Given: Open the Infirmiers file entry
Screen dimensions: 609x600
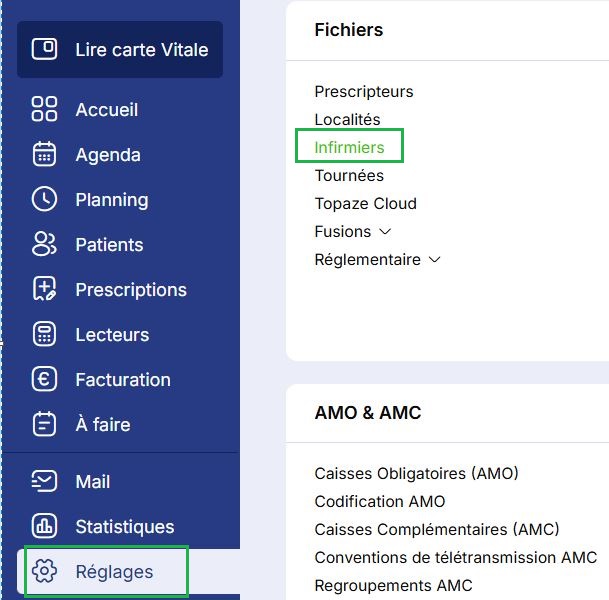Looking at the screenshot, I should tap(349, 148).
